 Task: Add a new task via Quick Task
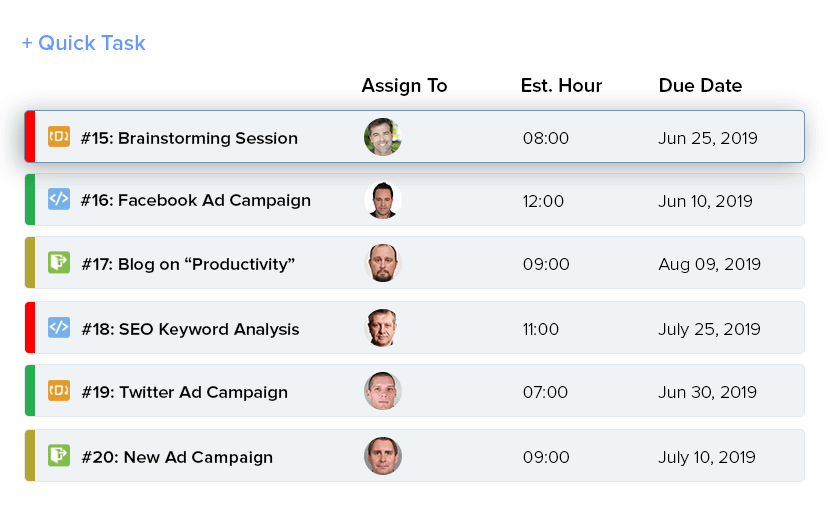(84, 43)
